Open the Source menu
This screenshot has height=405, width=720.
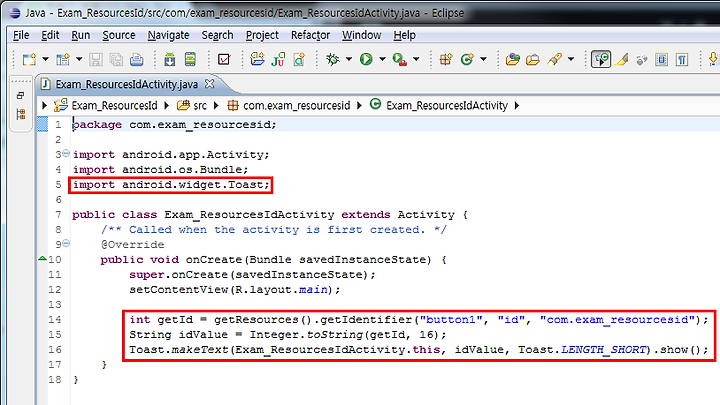pyautogui.click(x=119, y=35)
